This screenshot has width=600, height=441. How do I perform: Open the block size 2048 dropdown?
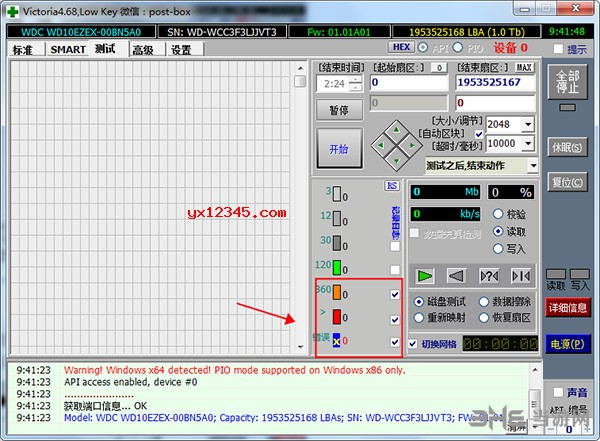[528, 124]
